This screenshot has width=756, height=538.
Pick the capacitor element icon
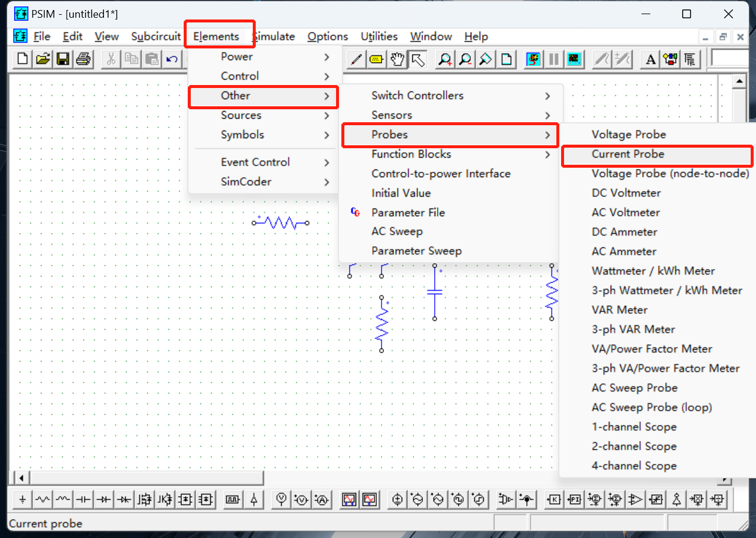(83, 500)
